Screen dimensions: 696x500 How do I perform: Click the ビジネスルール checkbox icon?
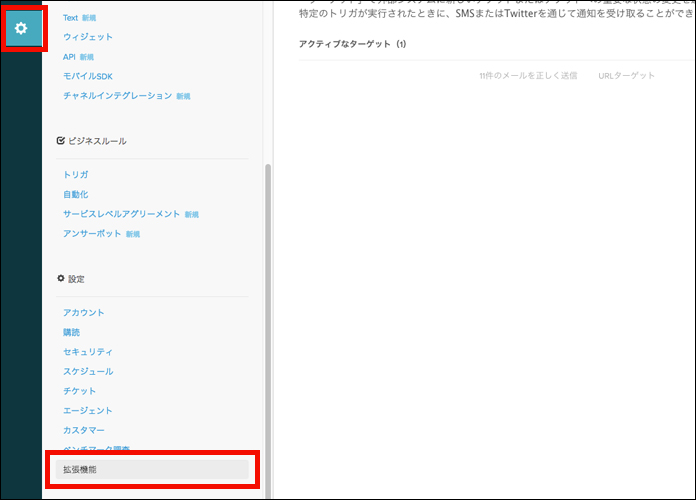pos(61,141)
